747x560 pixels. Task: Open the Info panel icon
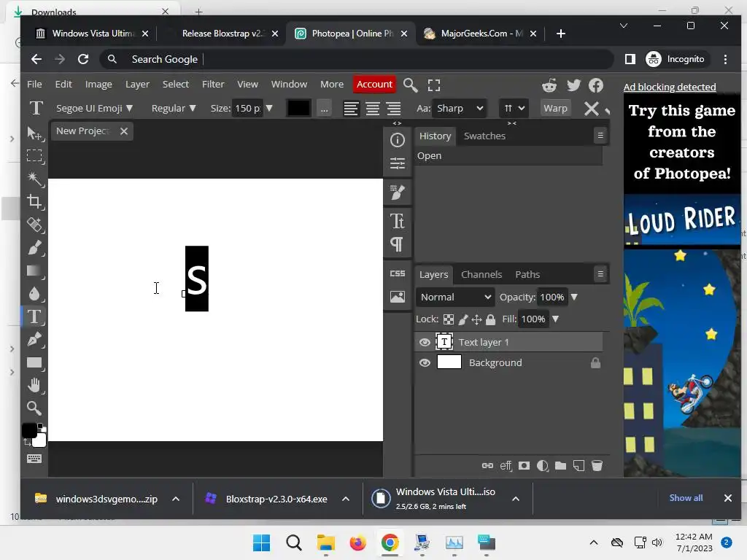click(398, 140)
